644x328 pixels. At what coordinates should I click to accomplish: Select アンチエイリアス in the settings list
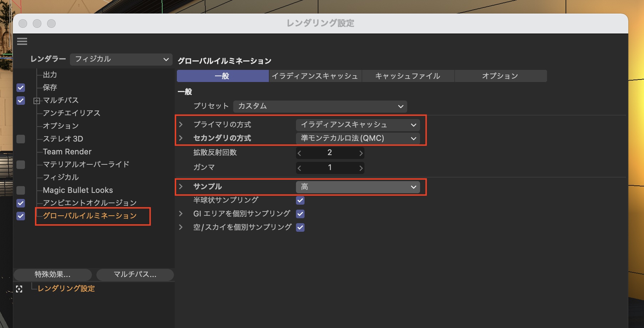click(72, 113)
